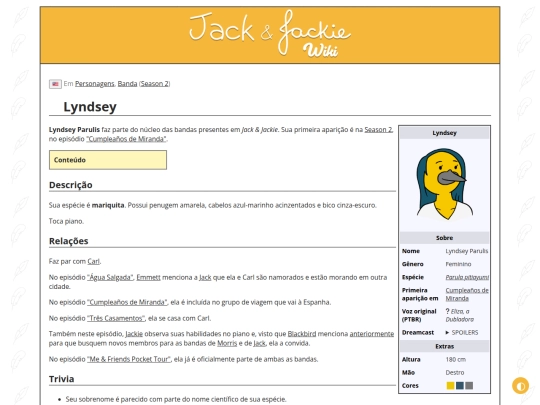Click the Jack & Jackie Wiki logo

[270, 34]
